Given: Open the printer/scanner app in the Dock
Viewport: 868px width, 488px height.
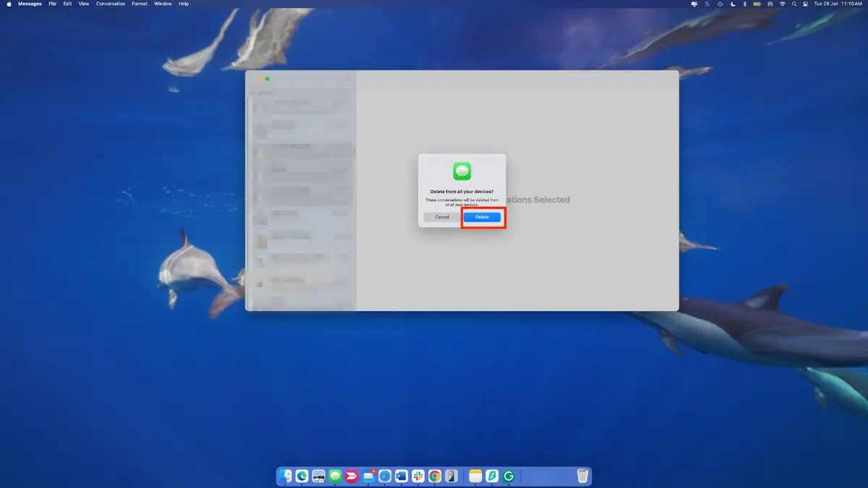Looking at the screenshot, I should click(318, 476).
